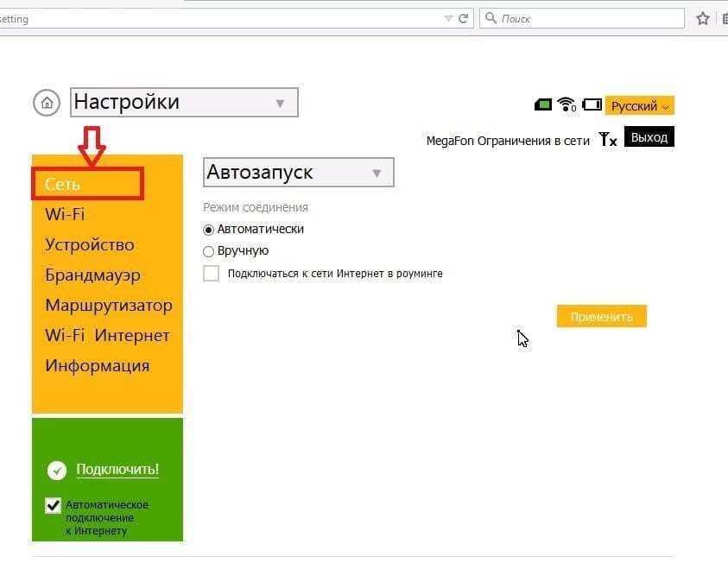Go to the home page icon

[47, 103]
